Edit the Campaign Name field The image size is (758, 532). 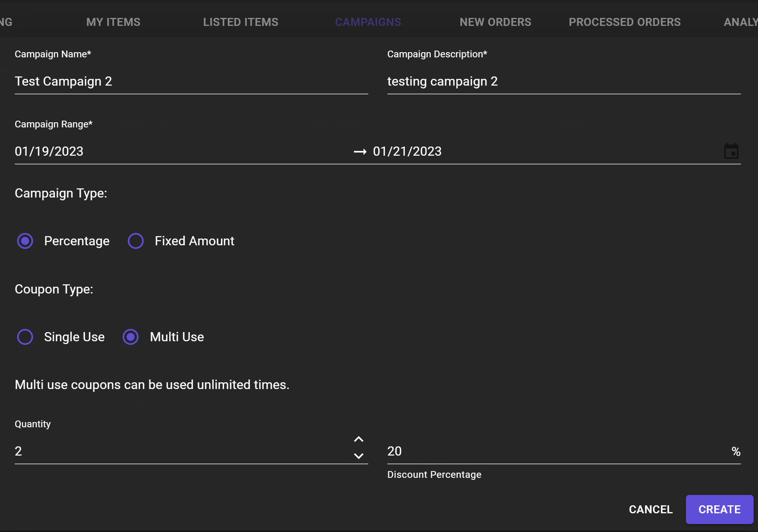click(x=191, y=82)
